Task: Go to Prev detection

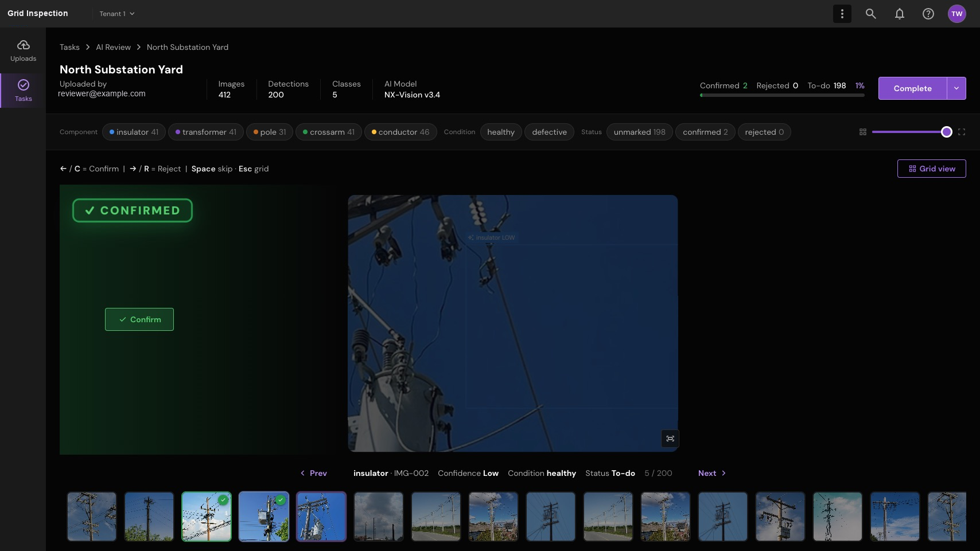Action: click(313, 473)
